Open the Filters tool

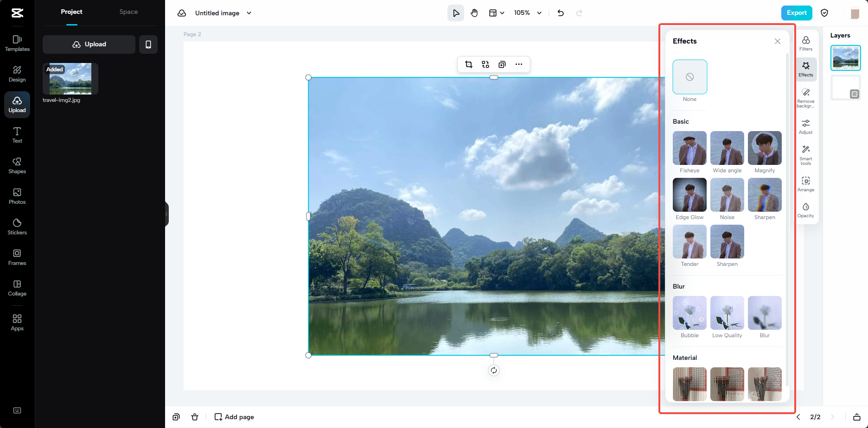(806, 43)
